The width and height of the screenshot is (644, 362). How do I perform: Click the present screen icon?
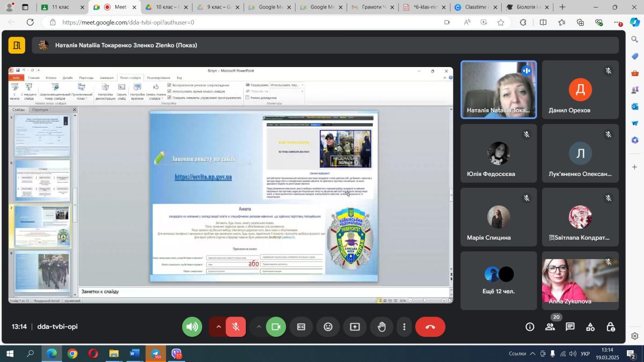355,327
